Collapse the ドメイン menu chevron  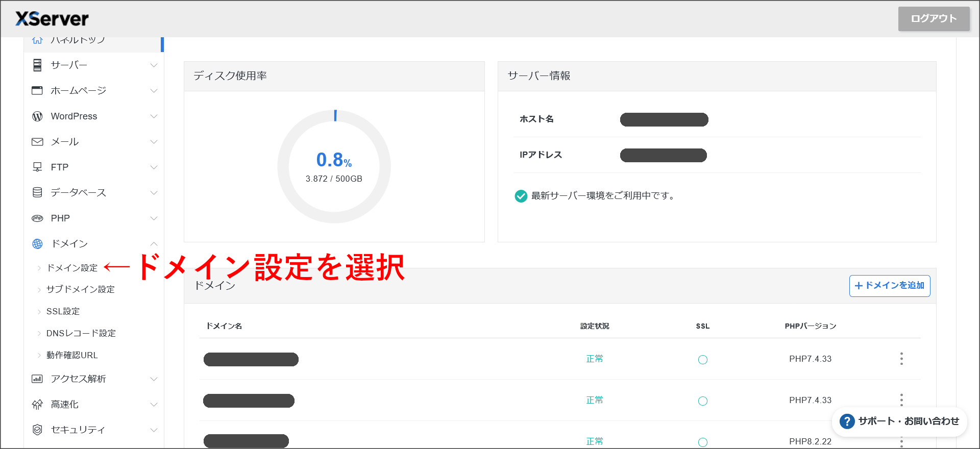[x=154, y=244]
